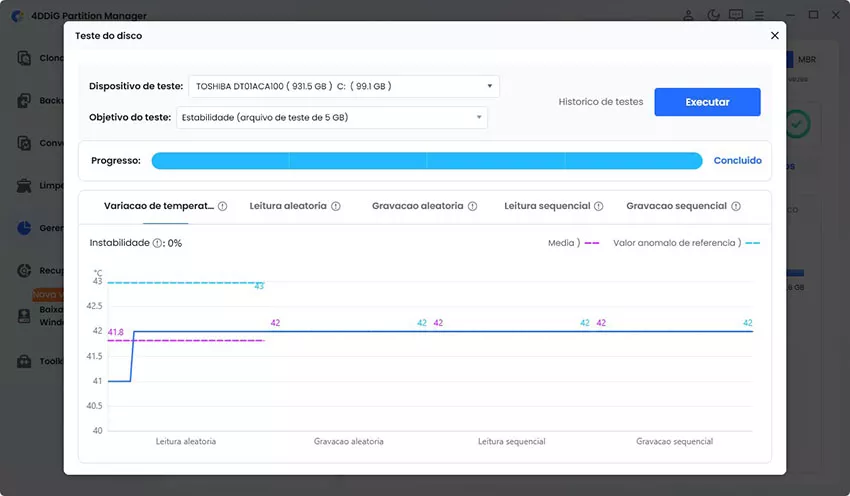Click the 41.8 average value label

[115, 332]
